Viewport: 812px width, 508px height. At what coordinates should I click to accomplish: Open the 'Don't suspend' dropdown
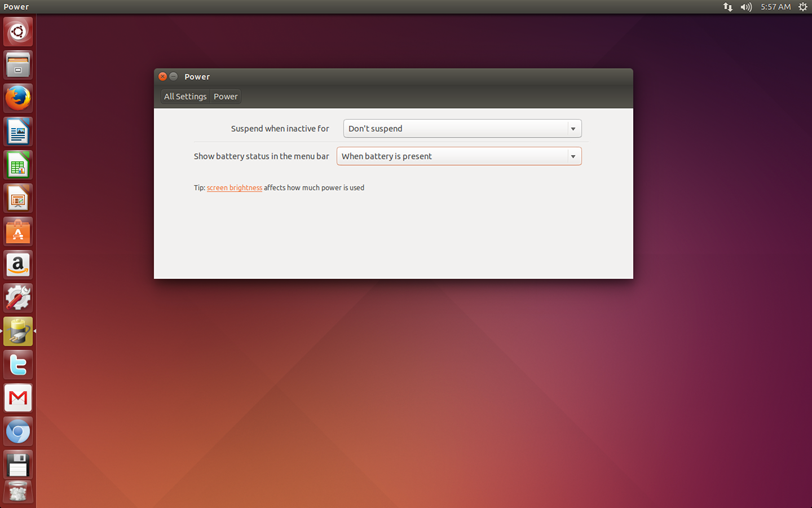click(x=462, y=129)
